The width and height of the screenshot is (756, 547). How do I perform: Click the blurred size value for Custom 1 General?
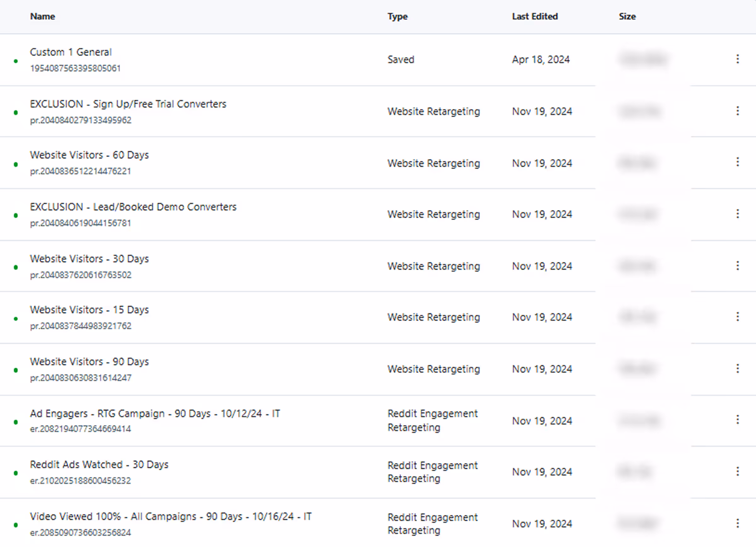pyautogui.click(x=643, y=59)
